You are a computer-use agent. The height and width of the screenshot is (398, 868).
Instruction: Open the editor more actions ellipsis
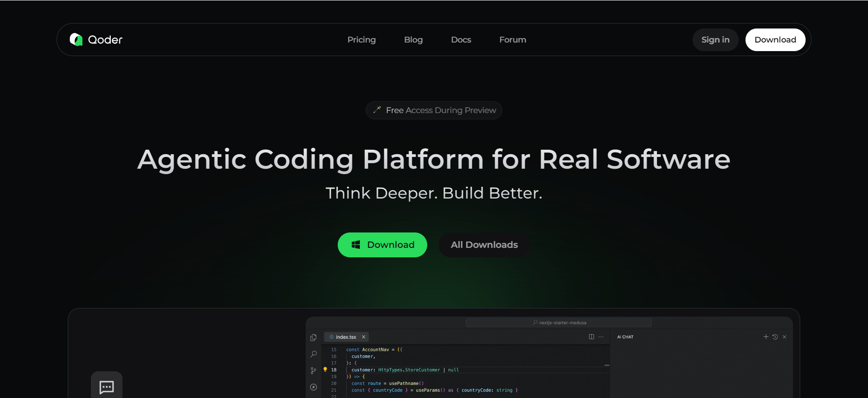601,337
